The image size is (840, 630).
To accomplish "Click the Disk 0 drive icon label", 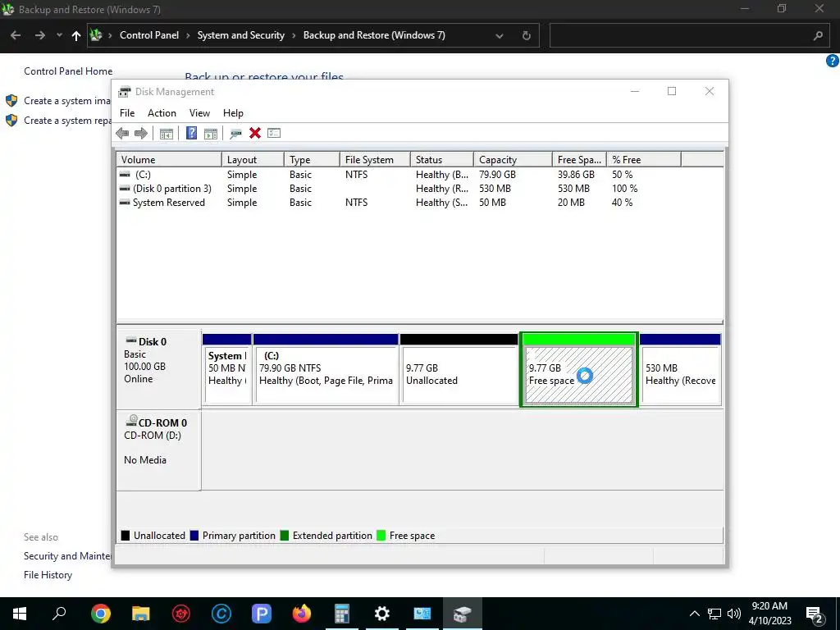I will click(146, 341).
